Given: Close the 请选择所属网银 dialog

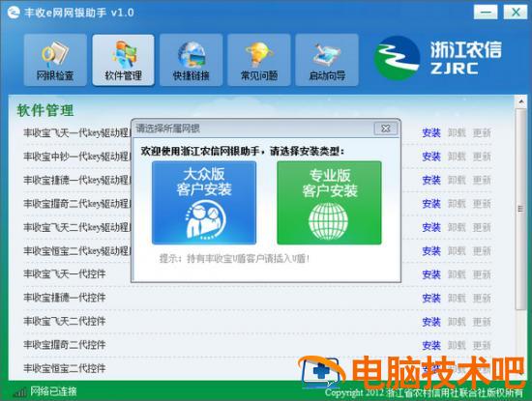Looking at the screenshot, I should tap(385, 129).
